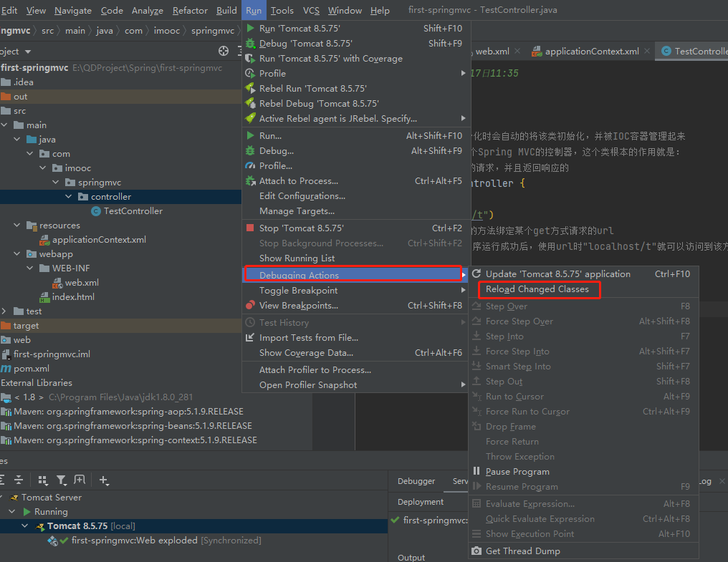Collapse the controller package node

(69, 197)
